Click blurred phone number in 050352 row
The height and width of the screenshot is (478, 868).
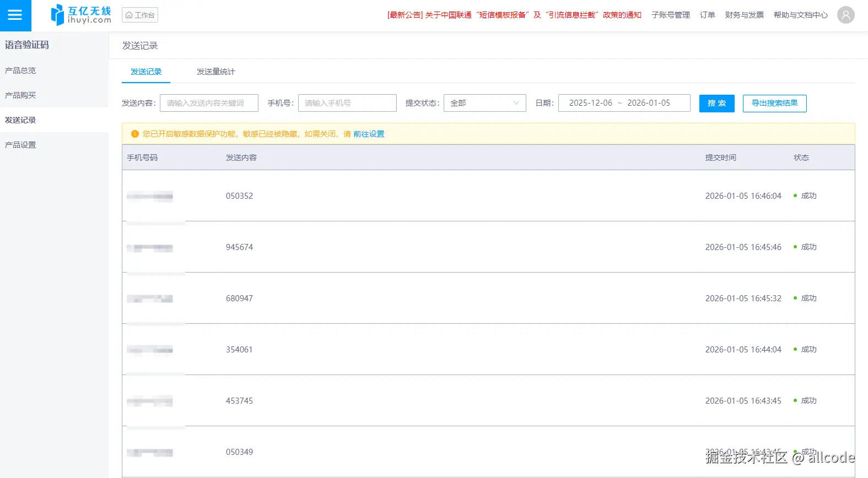150,197
